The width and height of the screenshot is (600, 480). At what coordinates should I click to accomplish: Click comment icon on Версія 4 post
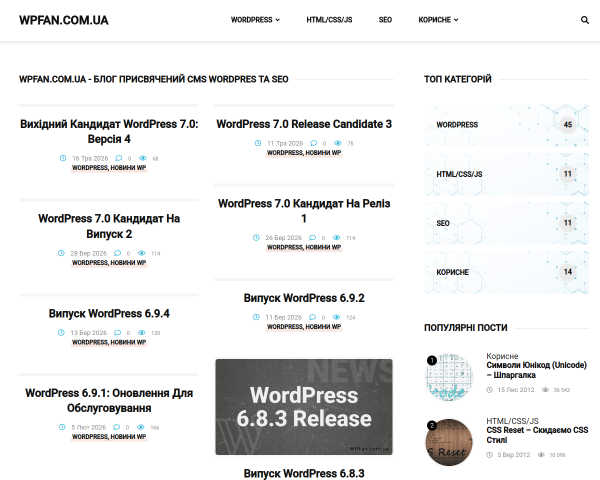119,158
